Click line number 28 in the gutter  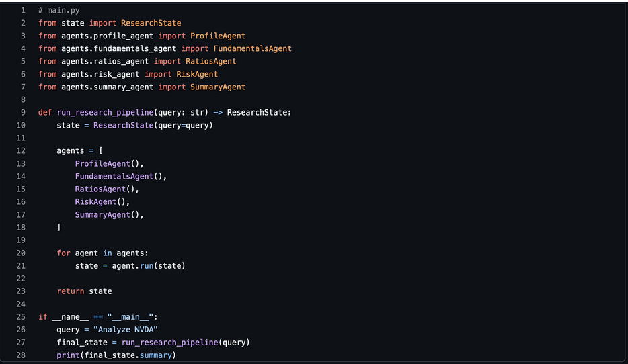(21, 355)
